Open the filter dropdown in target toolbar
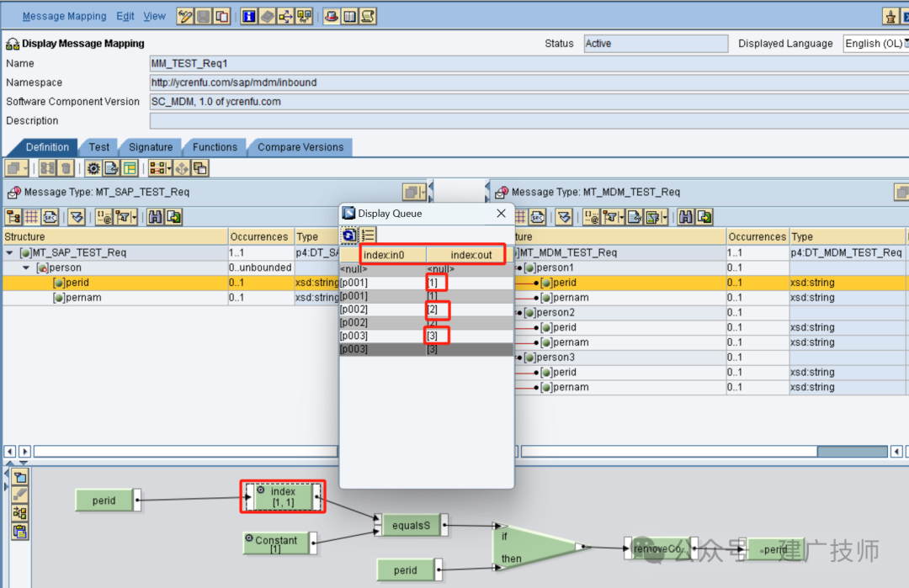 614,217
